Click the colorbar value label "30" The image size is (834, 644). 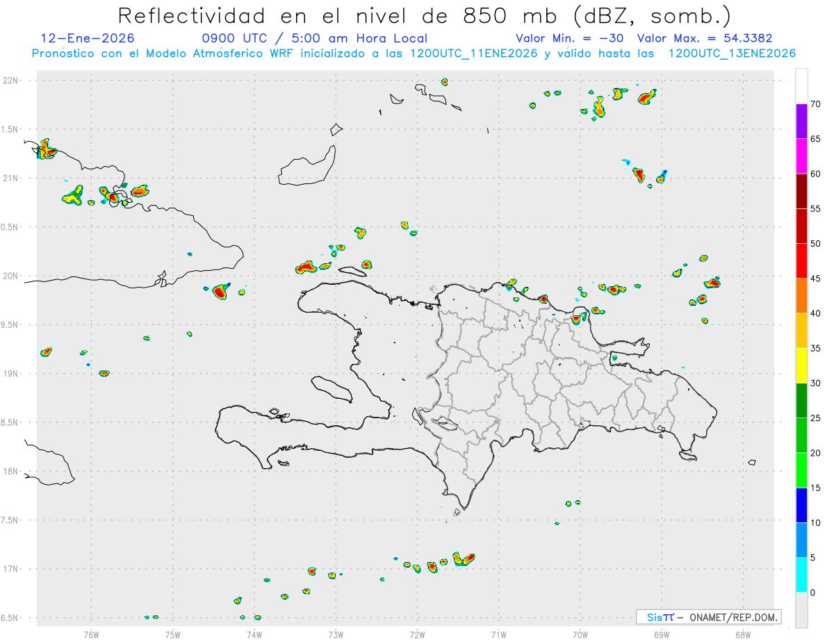[x=816, y=383]
